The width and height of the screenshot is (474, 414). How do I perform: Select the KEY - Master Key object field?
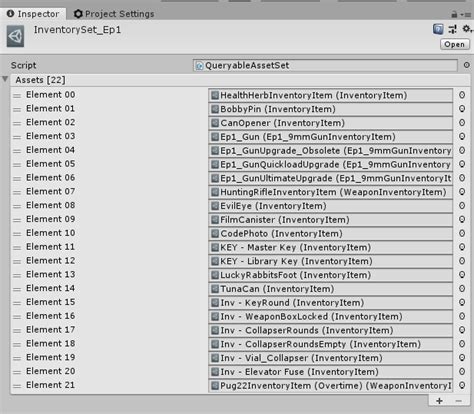pyautogui.click(x=331, y=247)
